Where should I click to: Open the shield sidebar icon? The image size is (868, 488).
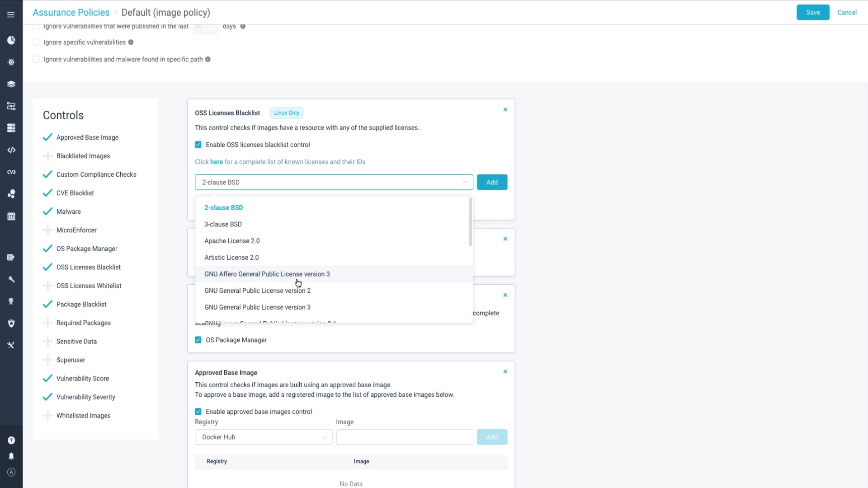tap(11, 324)
